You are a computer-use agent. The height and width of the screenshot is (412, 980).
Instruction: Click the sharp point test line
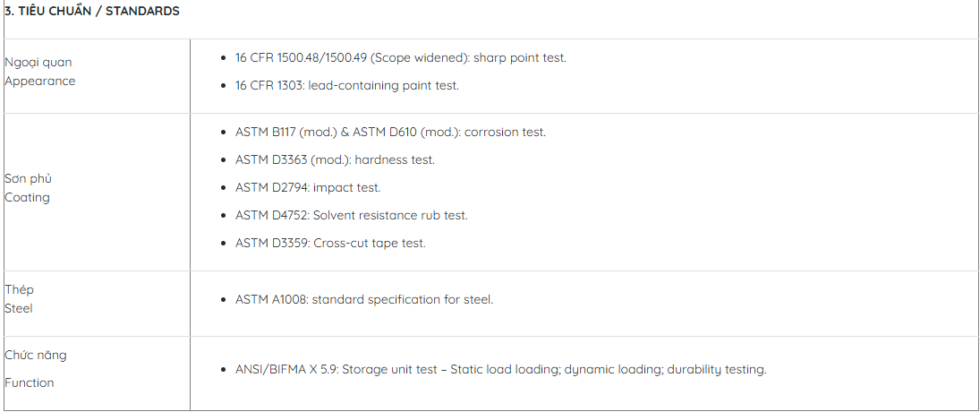[x=401, y=57]
